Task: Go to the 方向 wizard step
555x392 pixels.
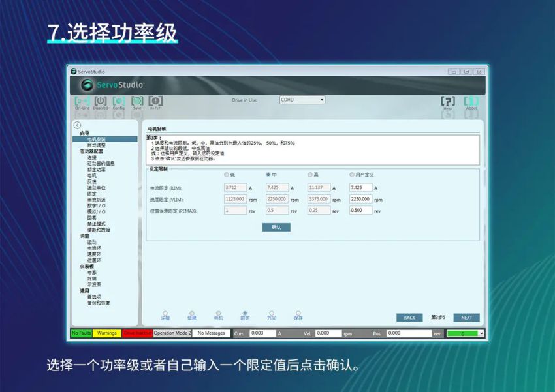Action: 273,314
